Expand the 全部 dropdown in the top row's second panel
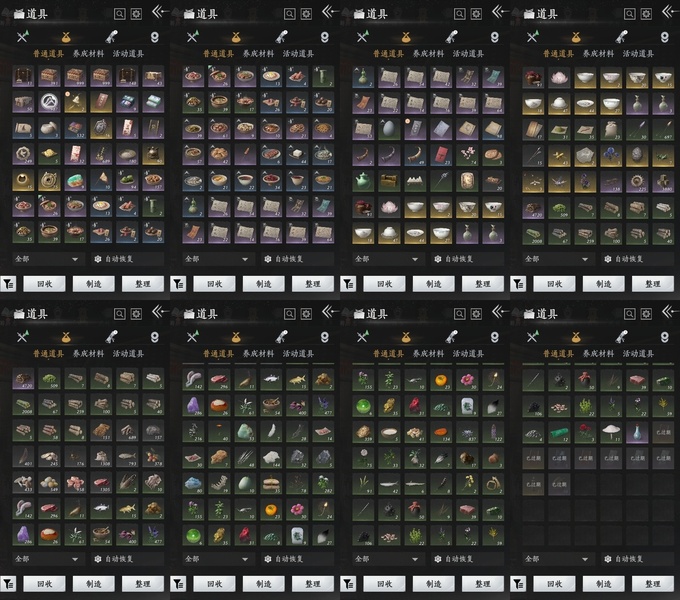 pyautogui.click(x=217, y=259)
